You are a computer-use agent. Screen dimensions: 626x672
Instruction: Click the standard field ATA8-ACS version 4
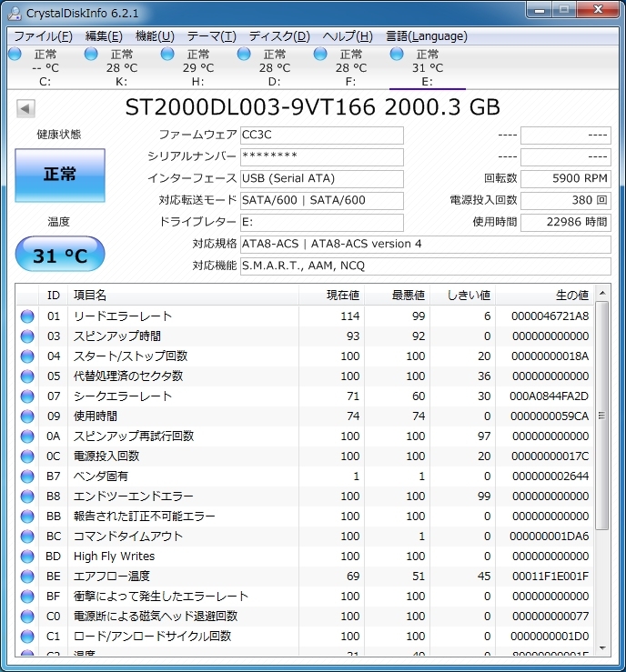[426, 245]
